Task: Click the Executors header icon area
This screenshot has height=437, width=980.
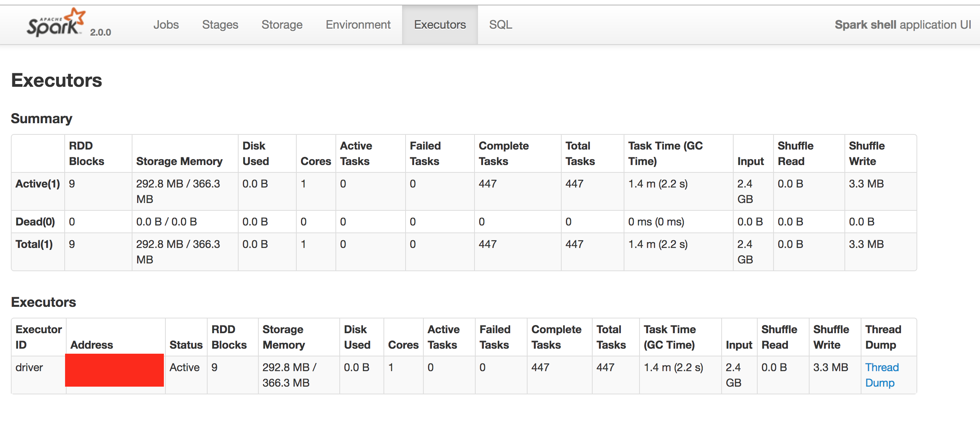Action: 440,25
